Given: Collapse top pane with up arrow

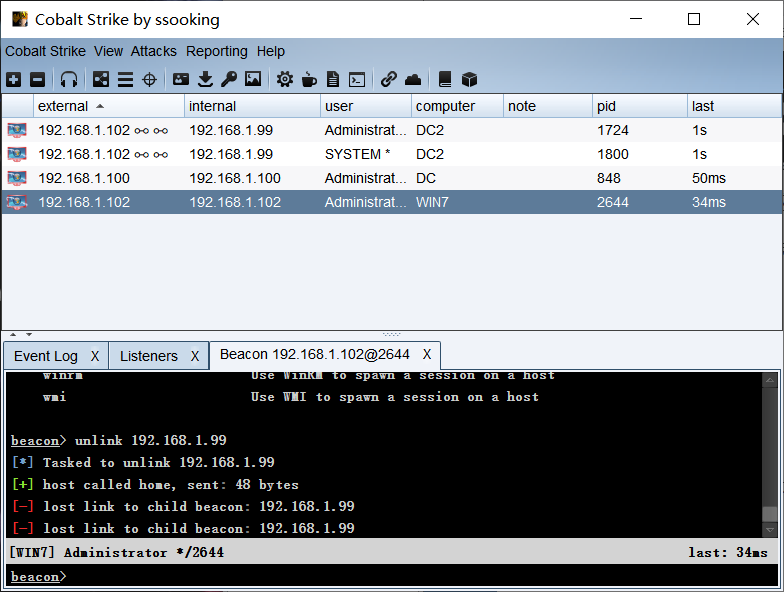Looking at the screenshot, I should [13, 334].
